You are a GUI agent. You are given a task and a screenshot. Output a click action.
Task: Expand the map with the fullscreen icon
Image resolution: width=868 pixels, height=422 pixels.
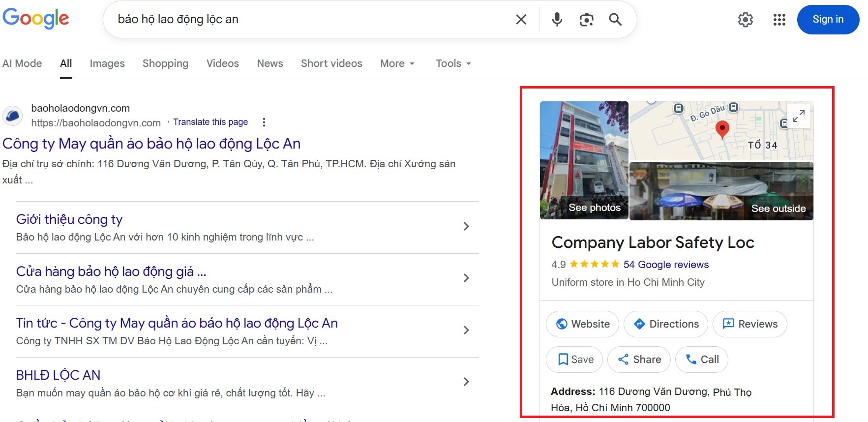coord(799,116)
